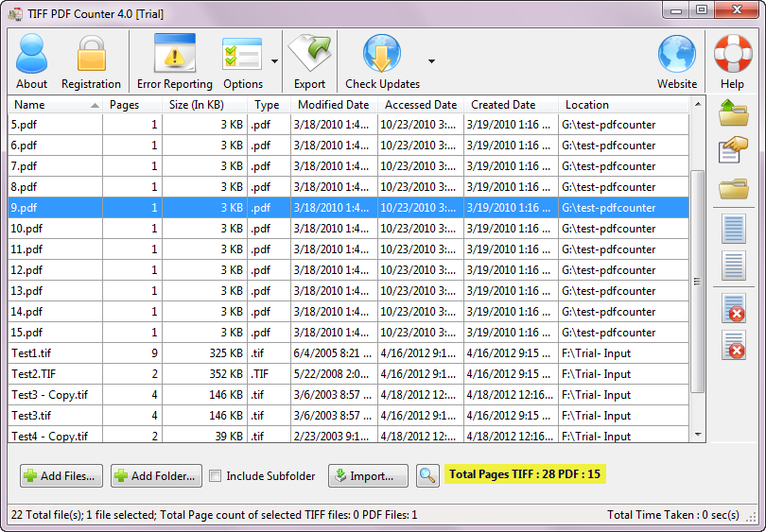Open the About dialog
766x532 pixels.
(31, 61)
